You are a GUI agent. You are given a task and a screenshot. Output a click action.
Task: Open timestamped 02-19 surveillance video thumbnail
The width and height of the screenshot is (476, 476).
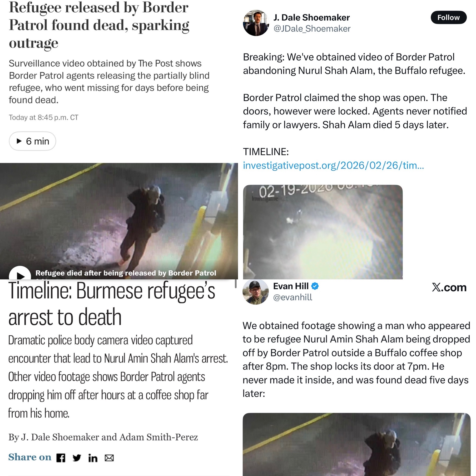click(x=323, y=232)
